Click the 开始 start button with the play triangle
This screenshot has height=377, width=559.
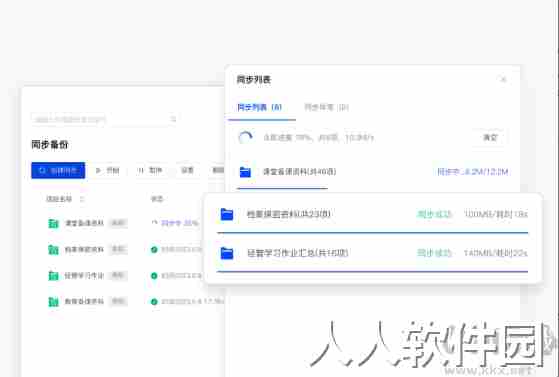coord(107,170)
